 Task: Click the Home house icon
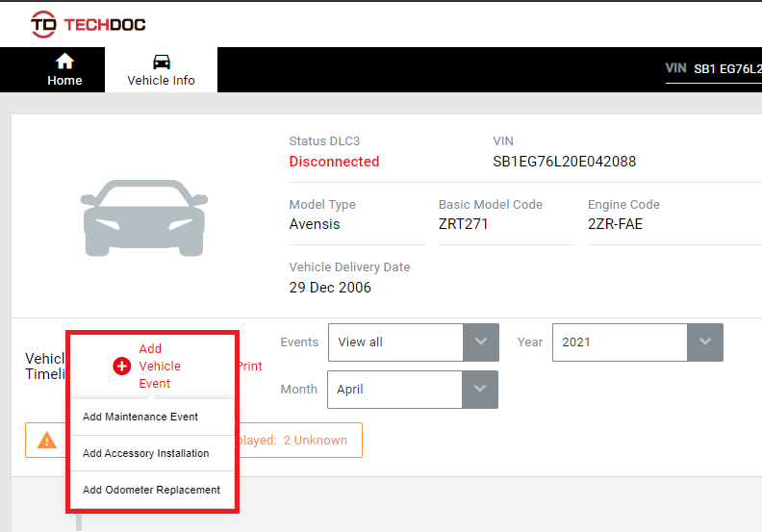coord(64,62)
